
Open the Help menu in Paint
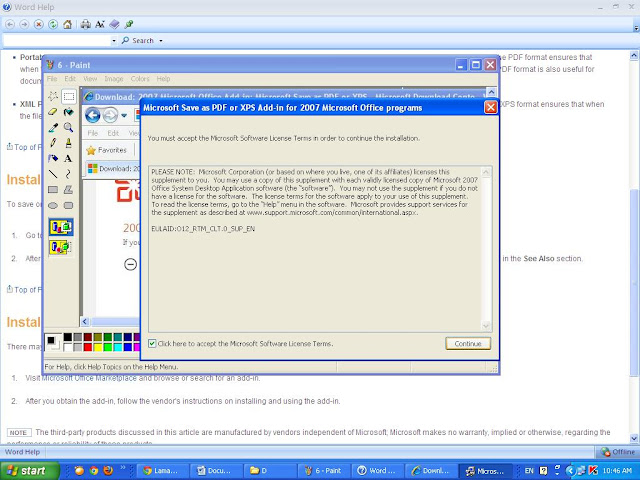[163, 79]
